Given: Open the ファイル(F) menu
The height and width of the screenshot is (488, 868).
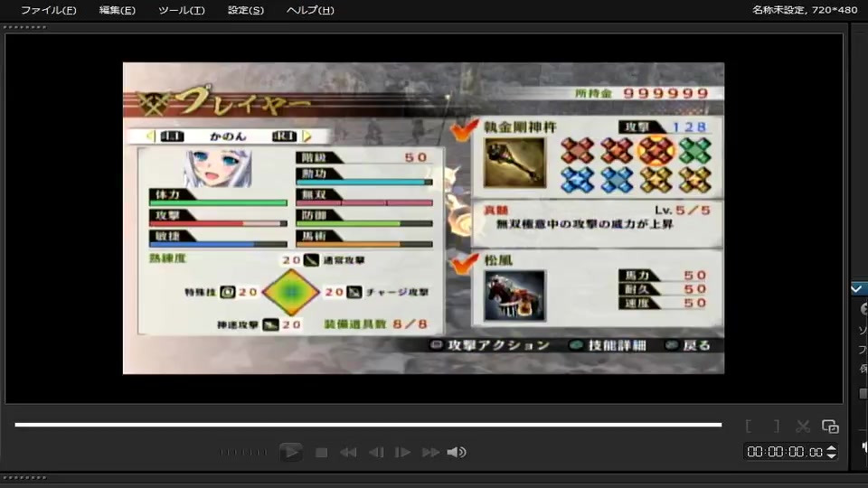Looking at the screenshot, I should [x=49, y=10].
